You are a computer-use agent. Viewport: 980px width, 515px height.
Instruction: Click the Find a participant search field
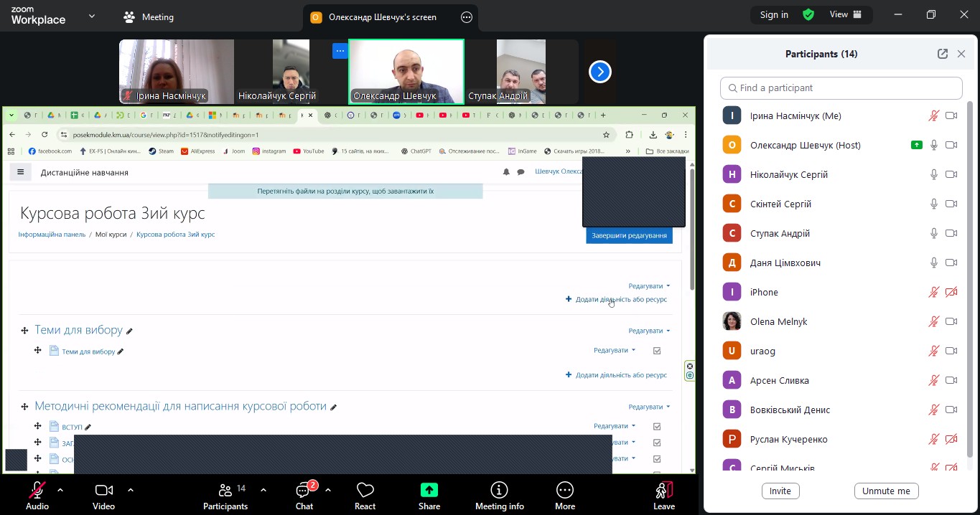click(x=841, y=88)
